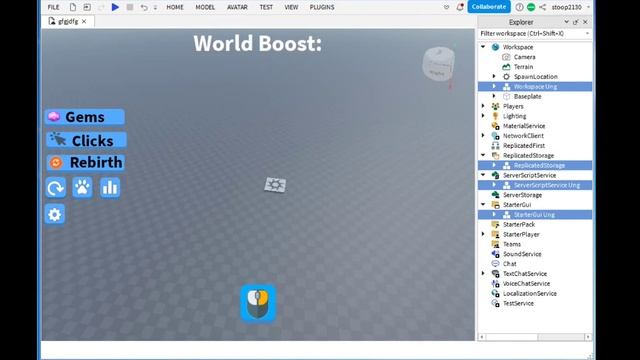640x360 pixels.
Task: Switch to the HOME ribbon tab
Action: point(175,7)
